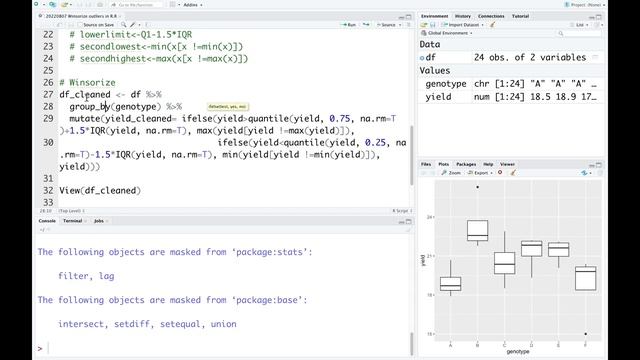Switch to the History tab

tap(462, 16)
